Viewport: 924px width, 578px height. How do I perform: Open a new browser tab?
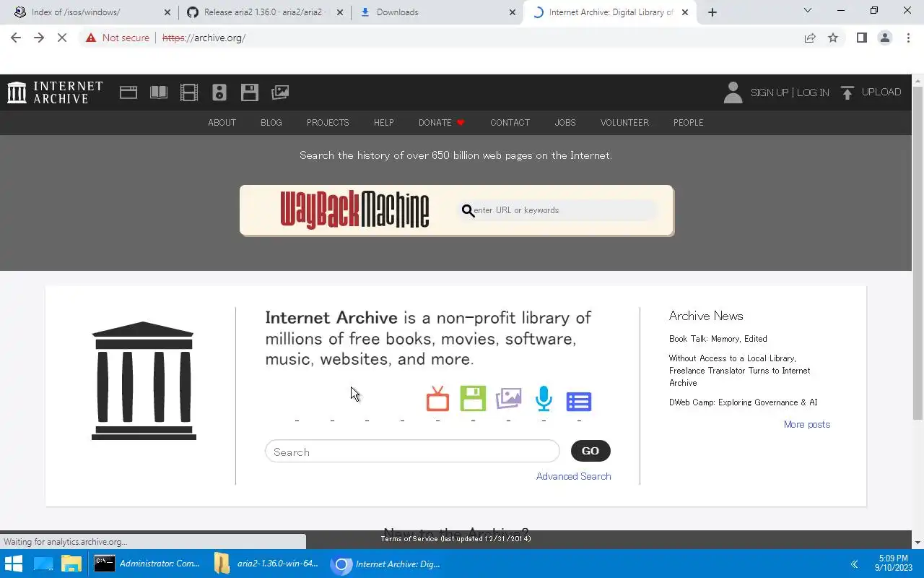712,12
